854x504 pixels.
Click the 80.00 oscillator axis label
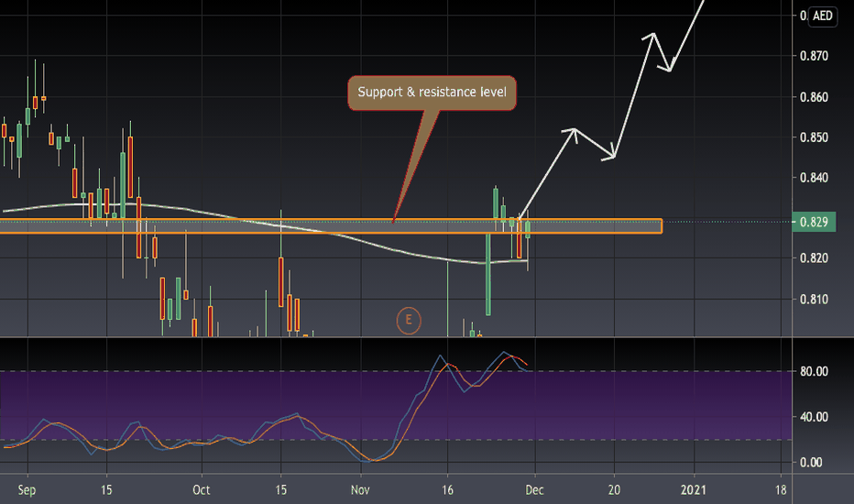click(814, 372)
